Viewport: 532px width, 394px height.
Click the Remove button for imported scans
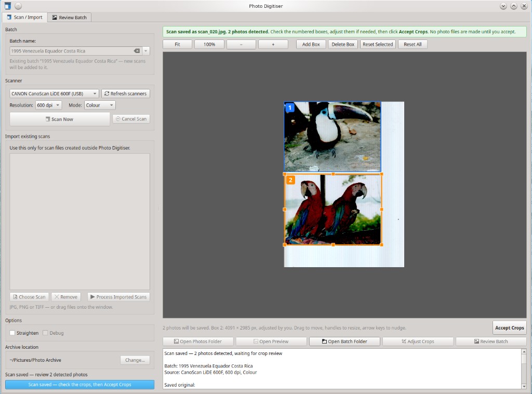pyautogui.click(x=66, y=297)
